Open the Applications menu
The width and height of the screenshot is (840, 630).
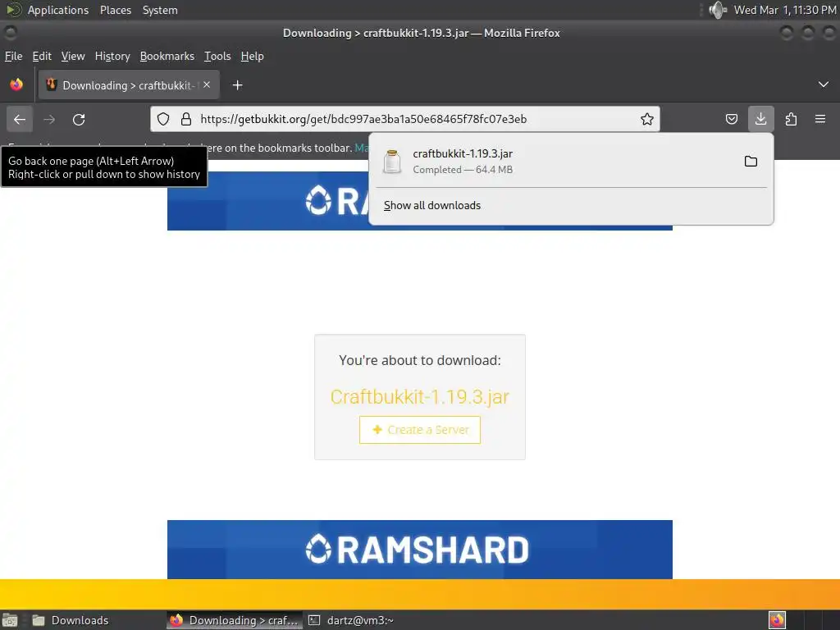pyautogui.click(x=58, y=10)
